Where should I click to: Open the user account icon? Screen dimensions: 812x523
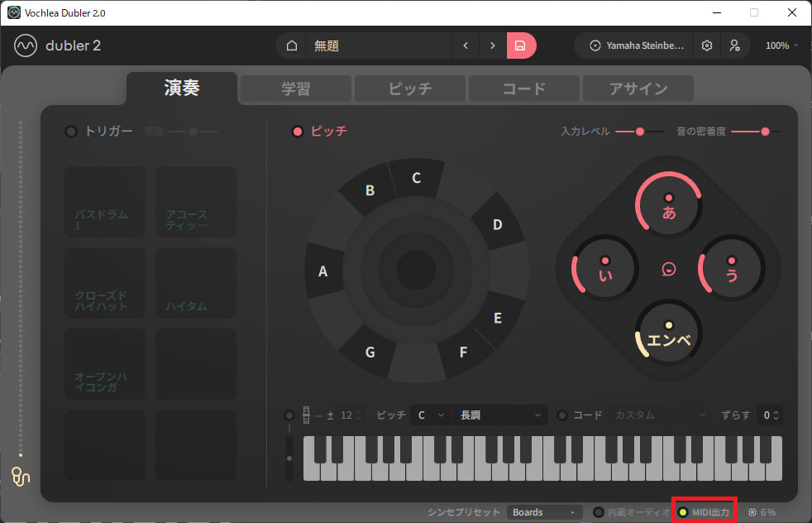[734, 46]
